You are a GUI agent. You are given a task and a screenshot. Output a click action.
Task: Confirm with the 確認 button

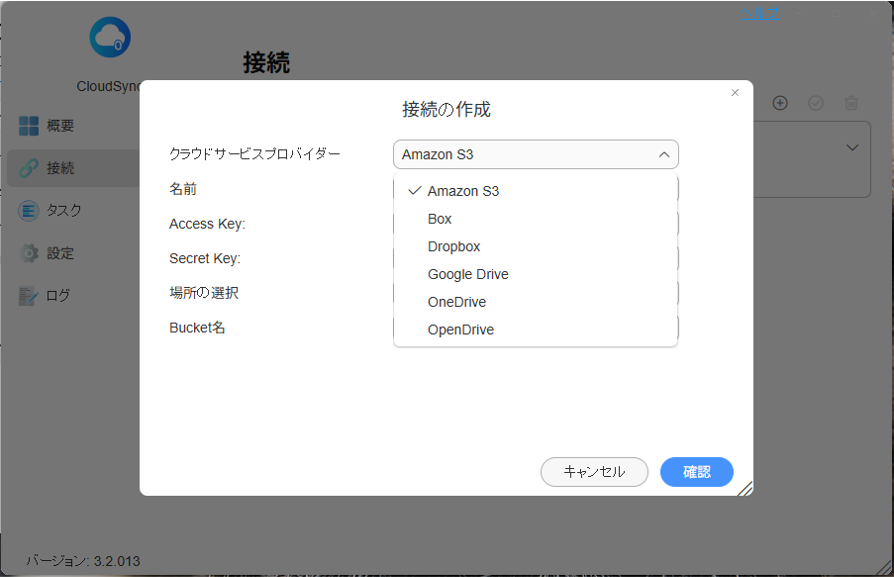pos(697,472)
